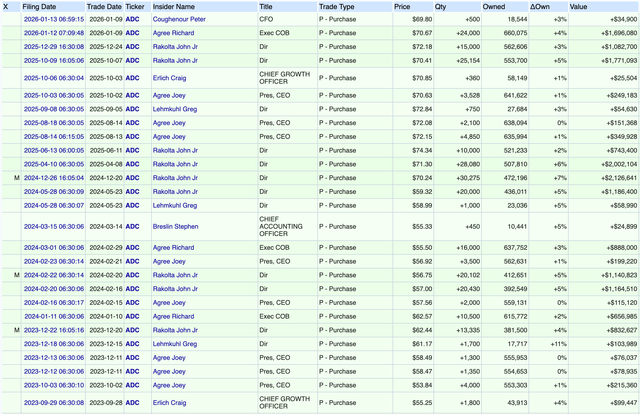The width and height of the screenshot is (640, 414).
Task: Open filing dated 2024-01-11 06:30:06
Action: coord(54,316)
